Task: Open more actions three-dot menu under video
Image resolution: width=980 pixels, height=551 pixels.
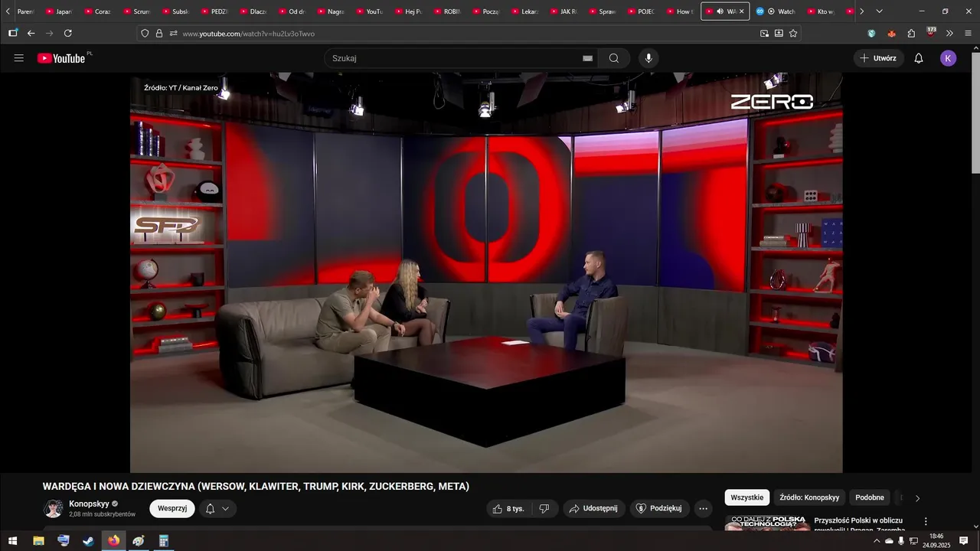Action: tap(703, 508)
